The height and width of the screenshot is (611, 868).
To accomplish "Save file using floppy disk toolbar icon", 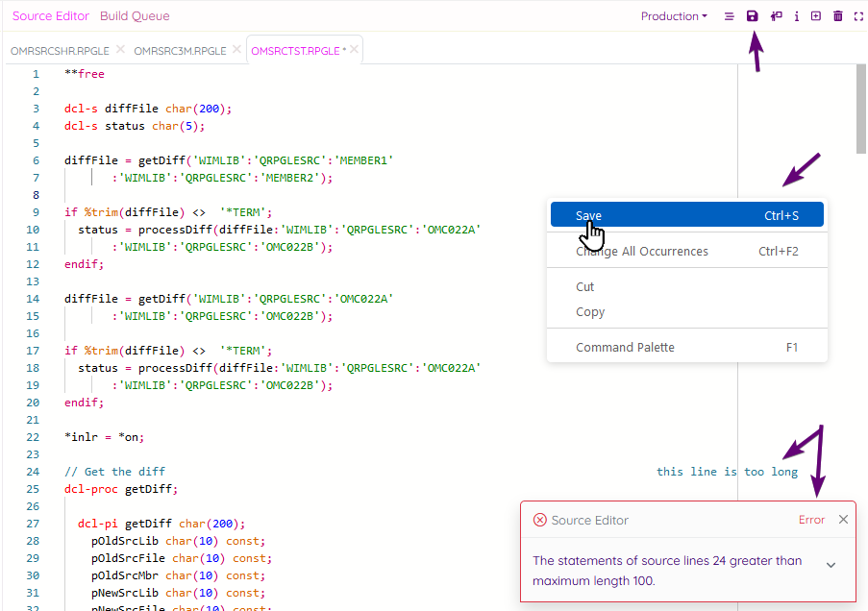I will point(753,15).
